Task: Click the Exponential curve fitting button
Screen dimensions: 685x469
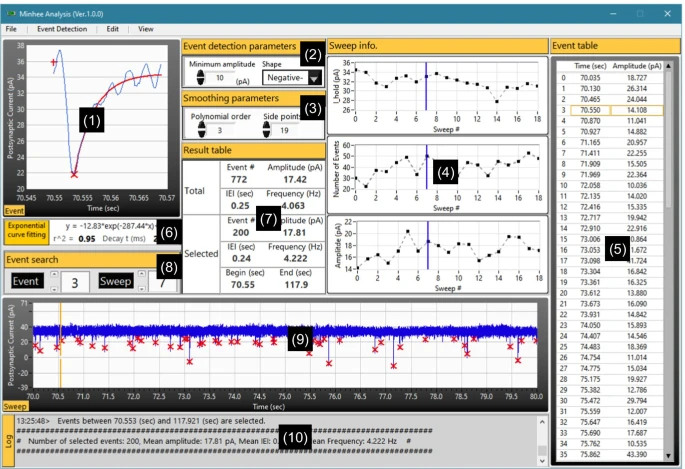Action: [27, 231]
